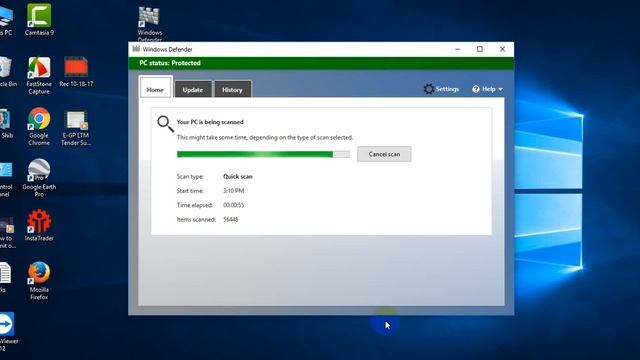The image size is (640, 360).
Task: Click the 'Quick scan' scan type value
Action: (x=238, y=177)
